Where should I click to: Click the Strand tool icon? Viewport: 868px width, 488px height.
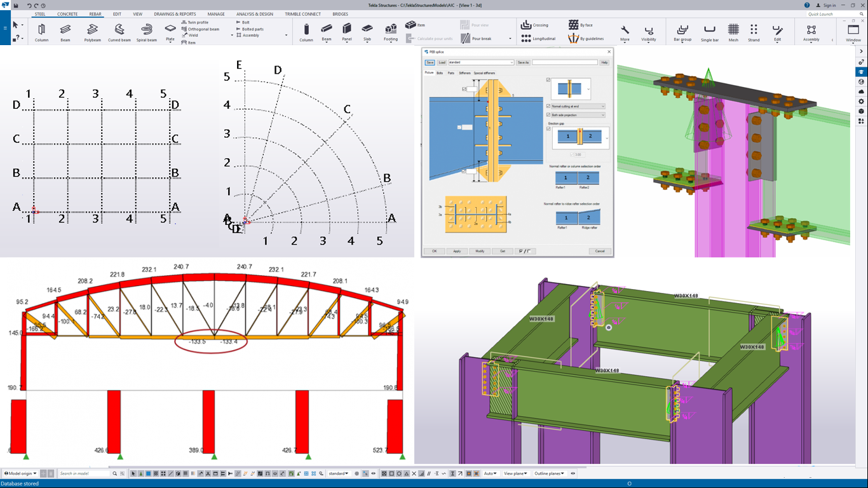(x=754, y=30)
